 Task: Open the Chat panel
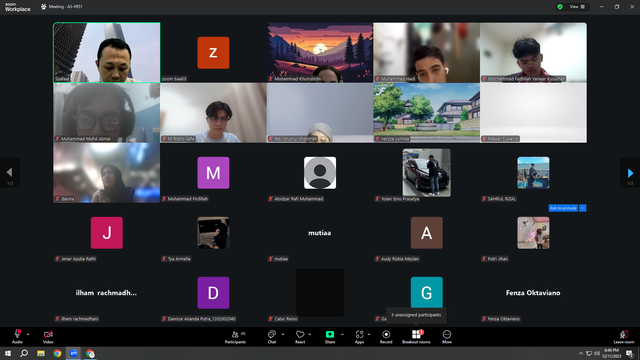click(x=272, y=337)
